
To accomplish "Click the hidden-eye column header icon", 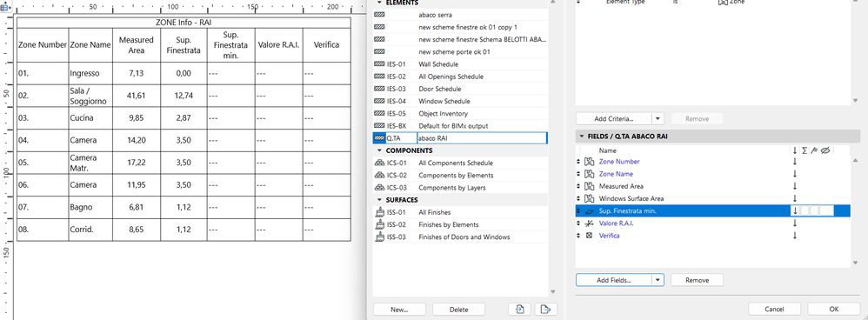I will 825,150.
